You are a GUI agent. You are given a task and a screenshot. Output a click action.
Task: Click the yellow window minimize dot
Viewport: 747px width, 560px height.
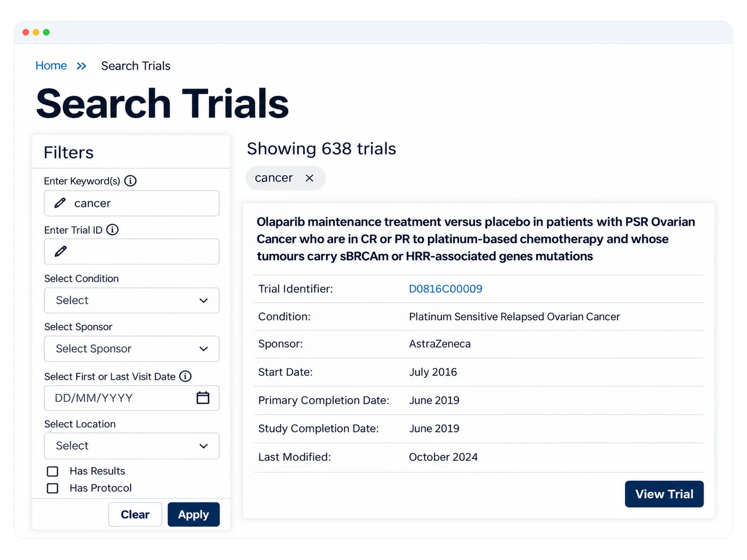[x=36, y=32]
